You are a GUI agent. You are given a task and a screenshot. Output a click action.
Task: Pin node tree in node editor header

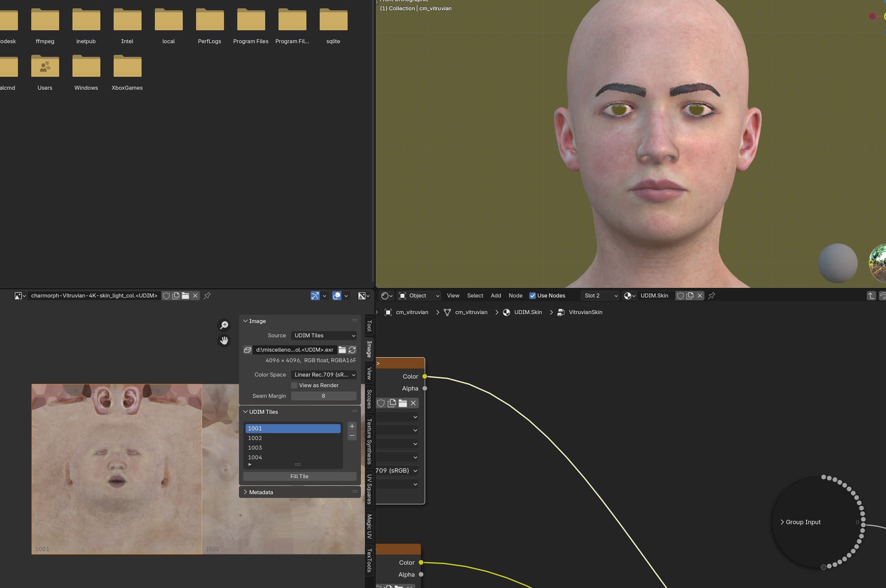coord(712,296)
